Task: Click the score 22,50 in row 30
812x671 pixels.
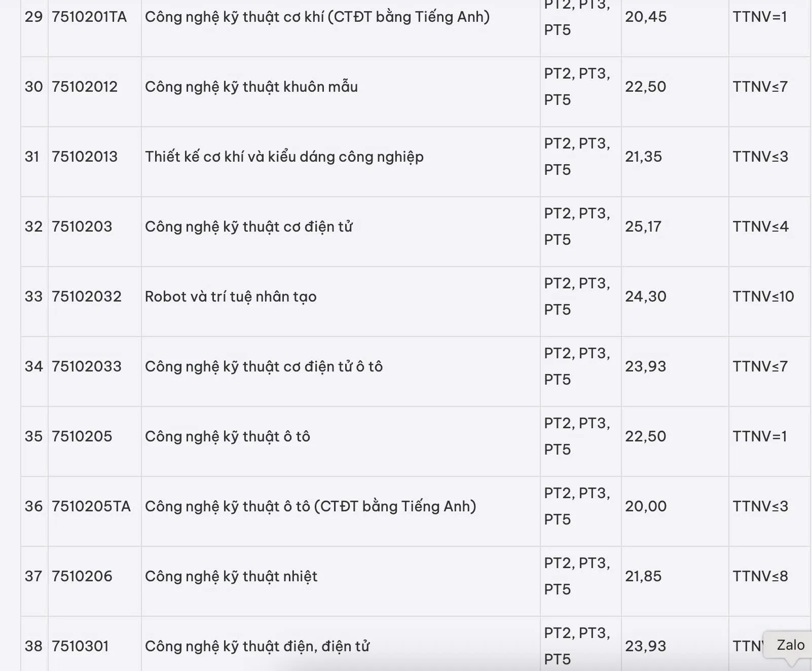Action: pos(645,87)
